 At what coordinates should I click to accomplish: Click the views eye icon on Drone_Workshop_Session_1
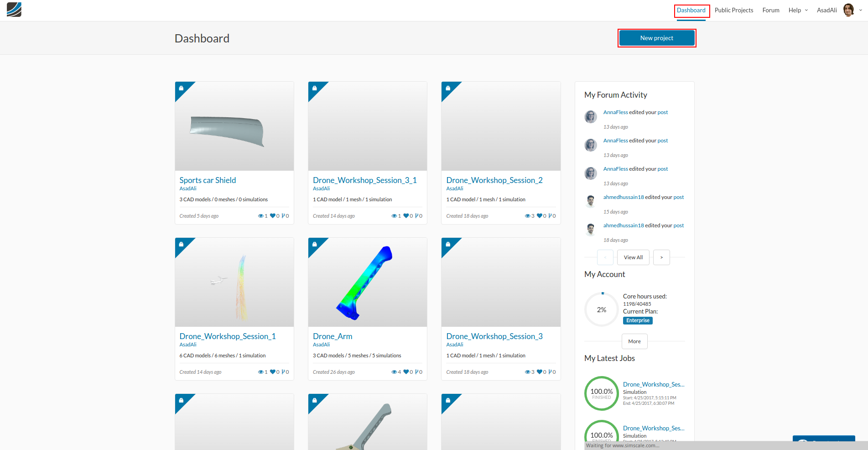click(x=261, y=372)
